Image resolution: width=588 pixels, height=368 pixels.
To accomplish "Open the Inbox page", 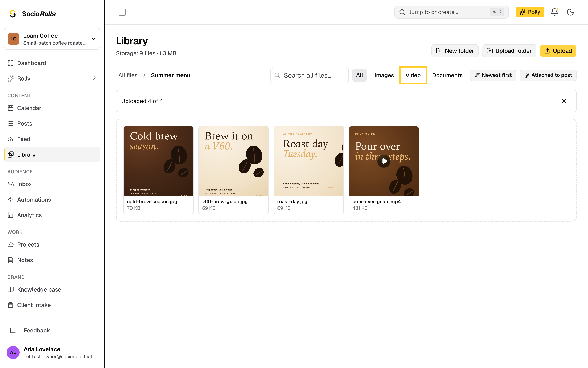I will 52,184.
